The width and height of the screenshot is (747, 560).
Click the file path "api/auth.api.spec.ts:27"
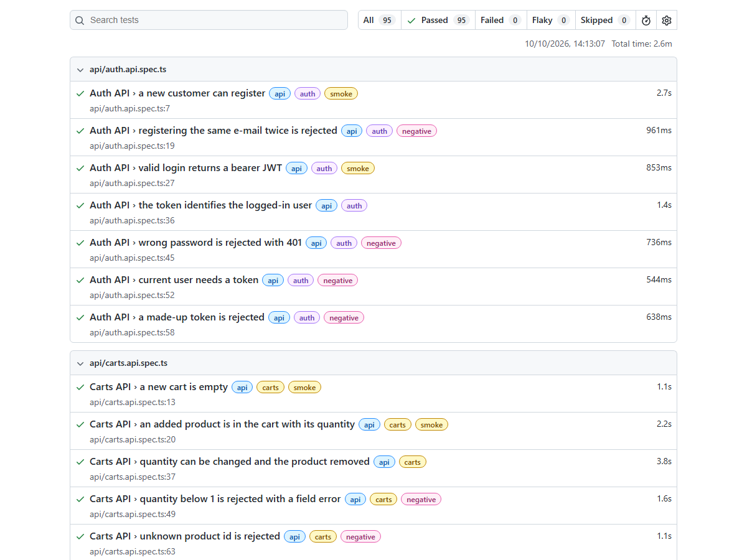[x=132, y=184]
